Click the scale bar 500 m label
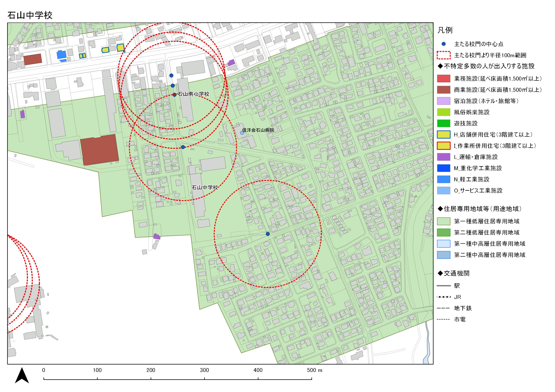 [315, 370]
